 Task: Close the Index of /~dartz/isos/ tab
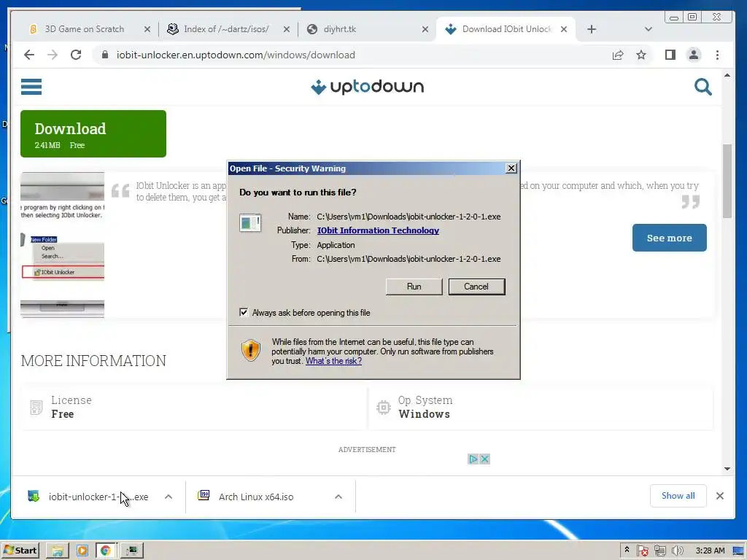286,29
